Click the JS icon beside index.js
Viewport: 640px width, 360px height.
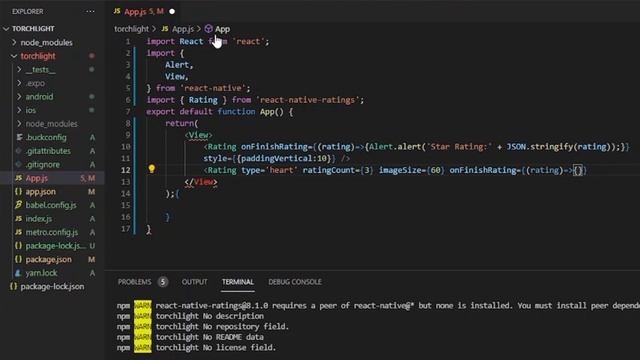pos(18,219)
